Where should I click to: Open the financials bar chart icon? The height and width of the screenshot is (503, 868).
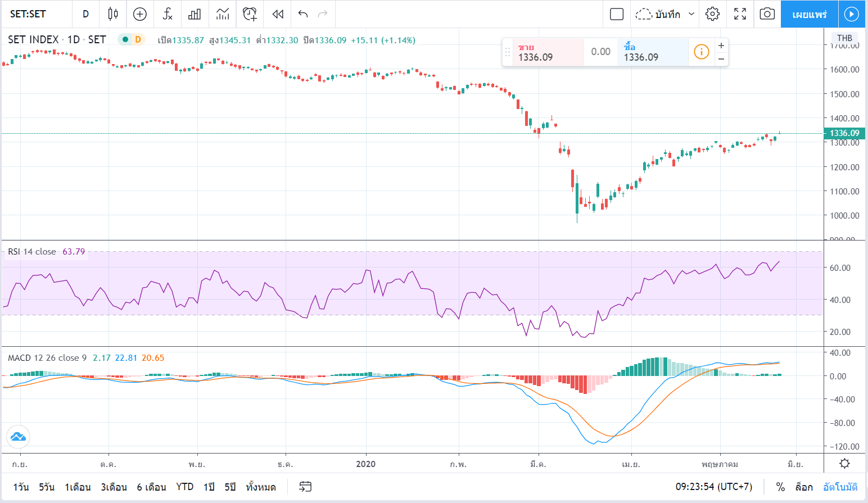tap(195, 14)
